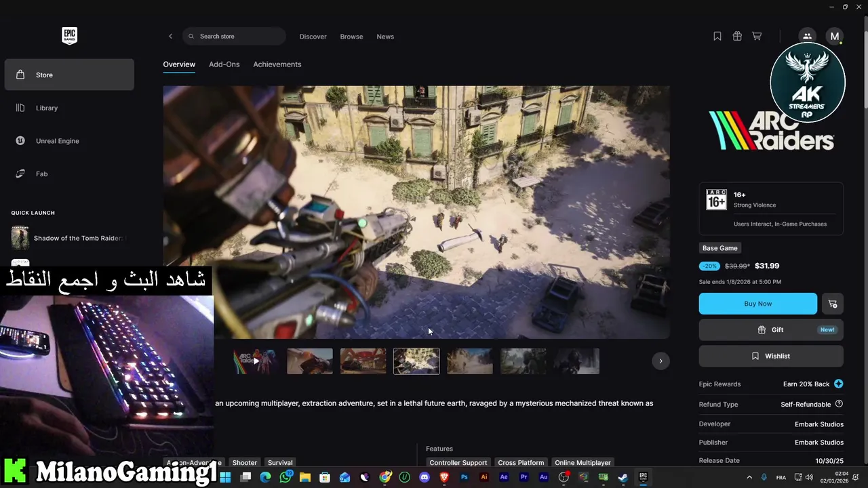Open the Library sidebar section
The width and height of the screenshot is (868, 488).
[69, 108]
